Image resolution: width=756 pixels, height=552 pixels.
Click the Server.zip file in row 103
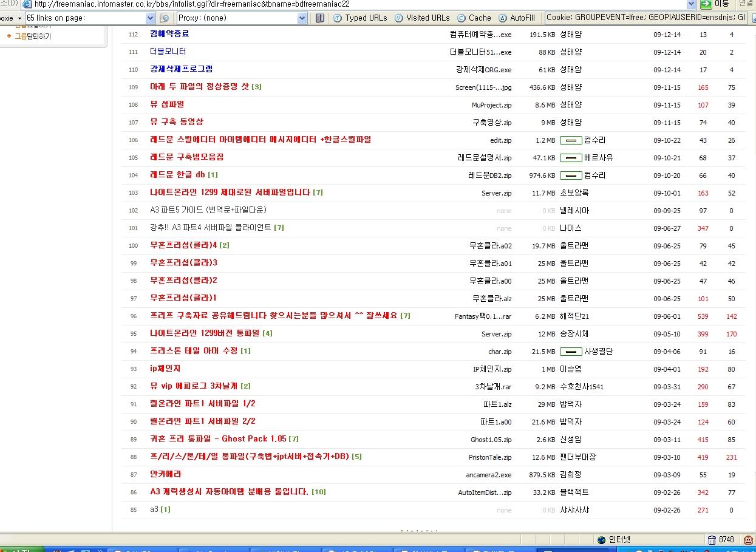click(x=496, y=193)
